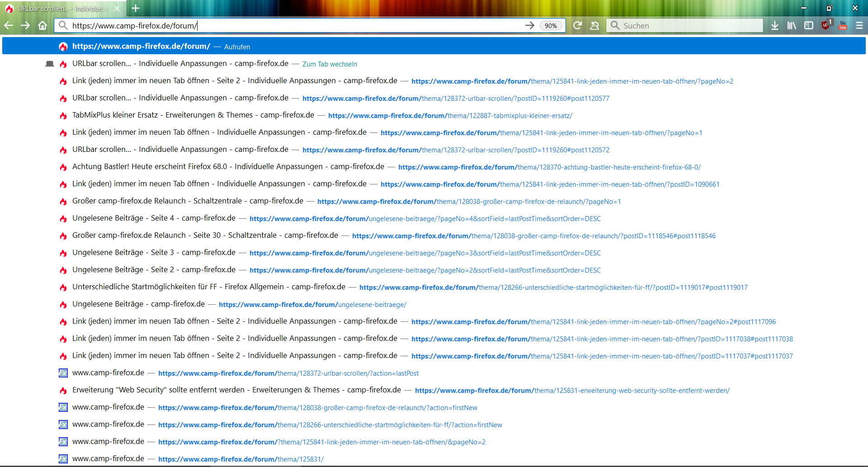Open TabMixPlus kleiner Ersatz suggestion
The width and height of the screenshot is (868, 467).
193,115
